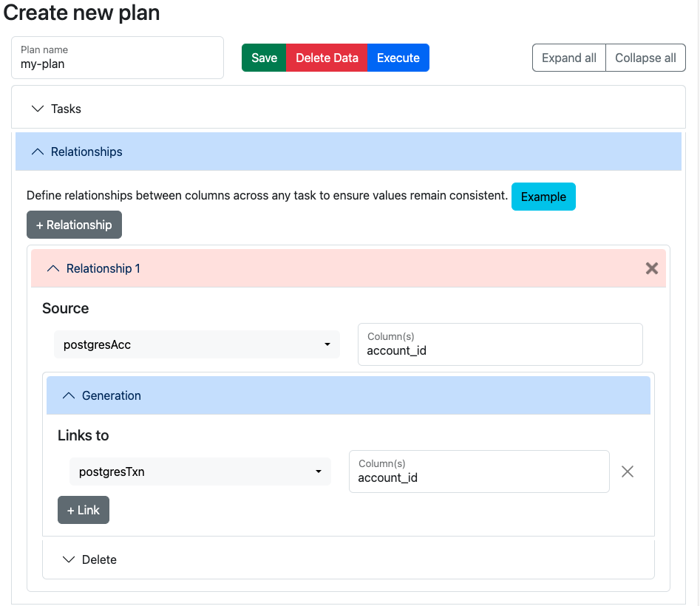The image size is (700, 606).
Task: Click the Delete Data button
Action: 328,58
